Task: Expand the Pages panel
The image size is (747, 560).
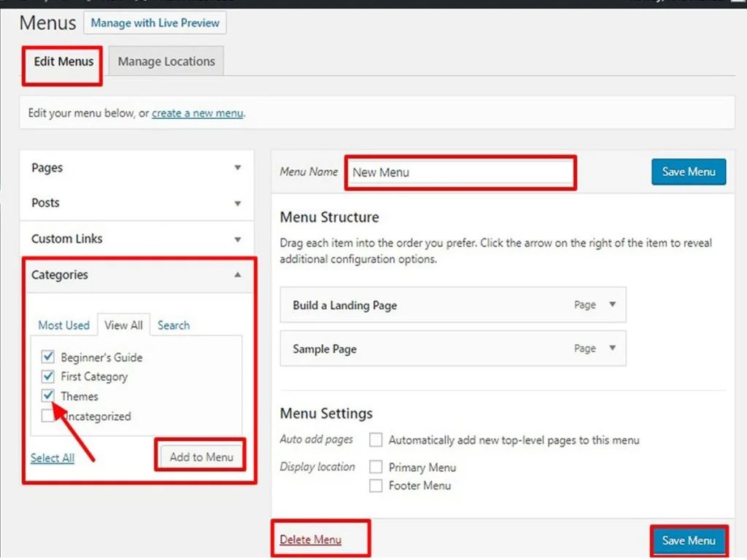Action: point(238,167)
